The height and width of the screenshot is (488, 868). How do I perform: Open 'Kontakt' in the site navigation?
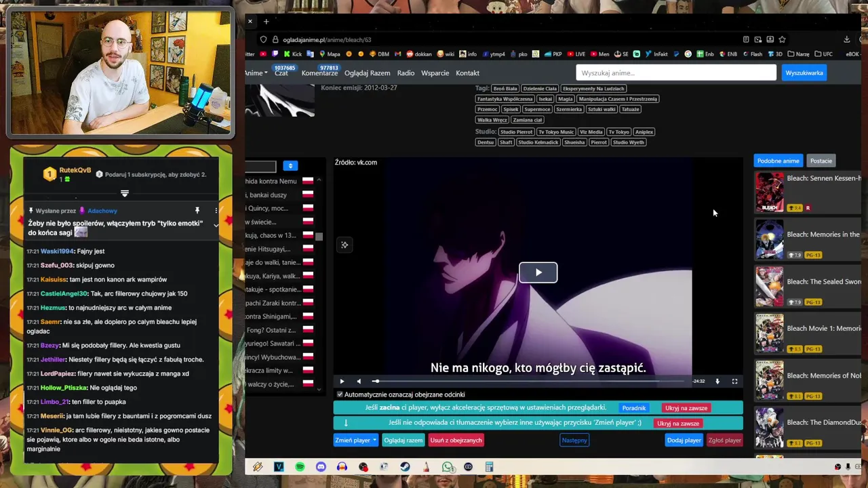coord(467,73)
